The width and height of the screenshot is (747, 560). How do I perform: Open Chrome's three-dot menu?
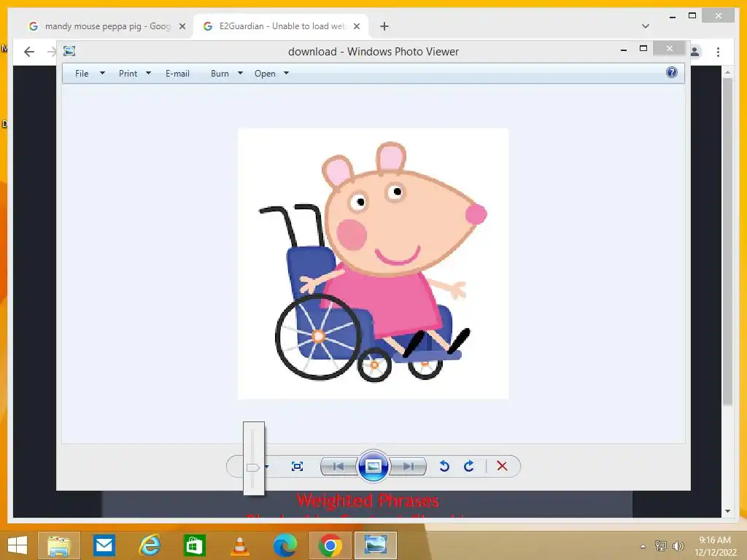(x=718, y=52)
